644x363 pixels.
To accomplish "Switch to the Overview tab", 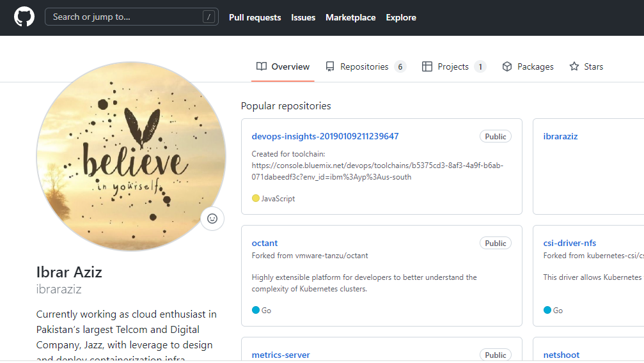I will pyautogui.click(x=283, y=66).
